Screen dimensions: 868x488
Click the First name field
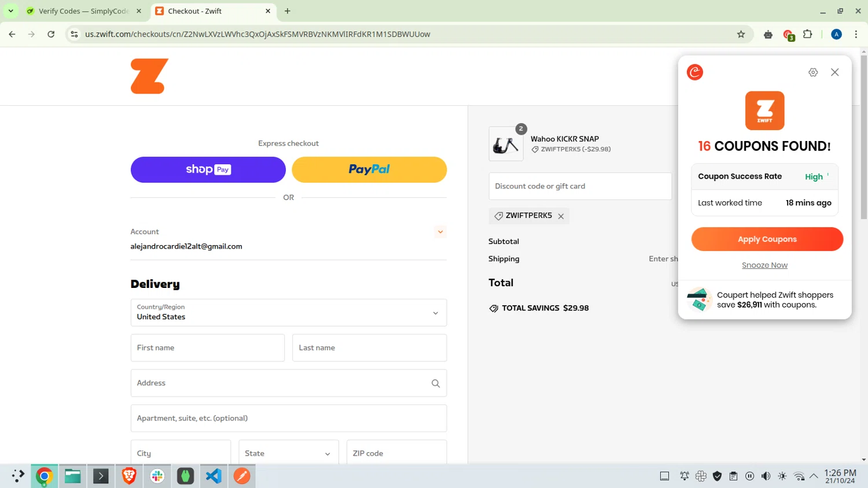(208, 347)
